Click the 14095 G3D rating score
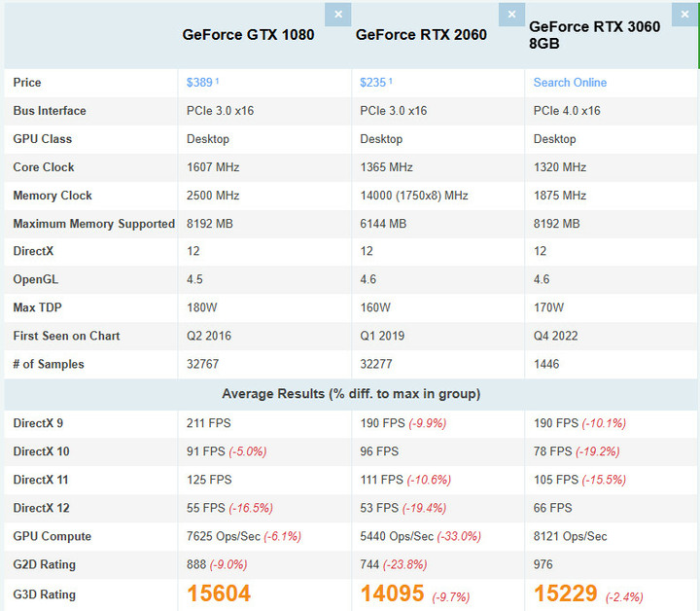 point(392,594)
